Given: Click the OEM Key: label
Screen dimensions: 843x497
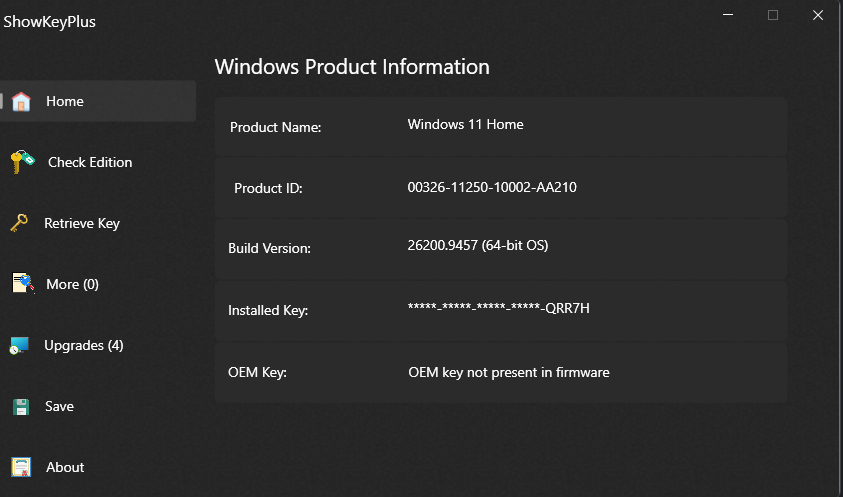Looking at the screenshot, I should pyautogui.click(x=257, y=372).
